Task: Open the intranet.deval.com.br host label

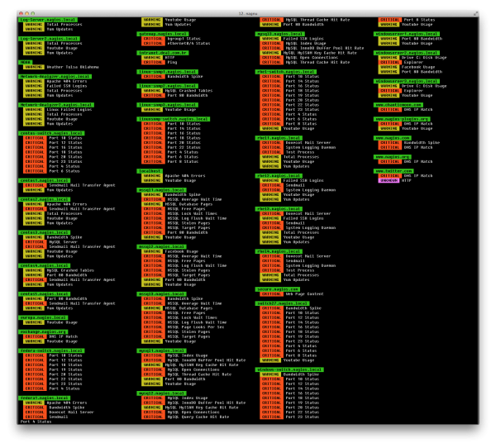Action: point(161,52)
